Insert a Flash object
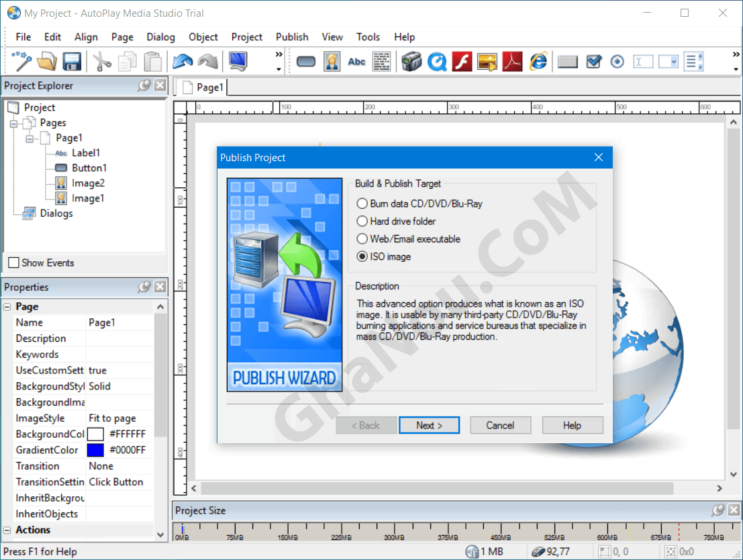The width and height of the screenshot is (743, 560). pos(462,62)
